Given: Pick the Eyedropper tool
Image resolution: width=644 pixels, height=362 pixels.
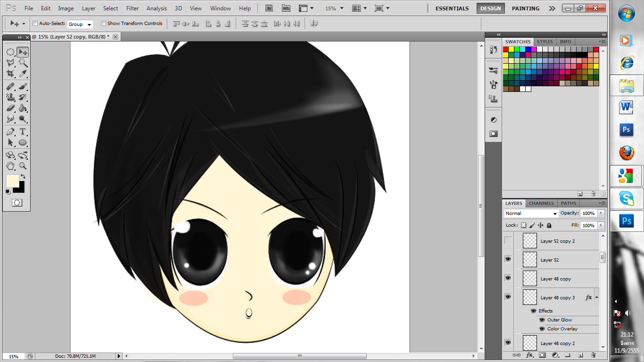Looking at the screenshot, I should (23, 74).
